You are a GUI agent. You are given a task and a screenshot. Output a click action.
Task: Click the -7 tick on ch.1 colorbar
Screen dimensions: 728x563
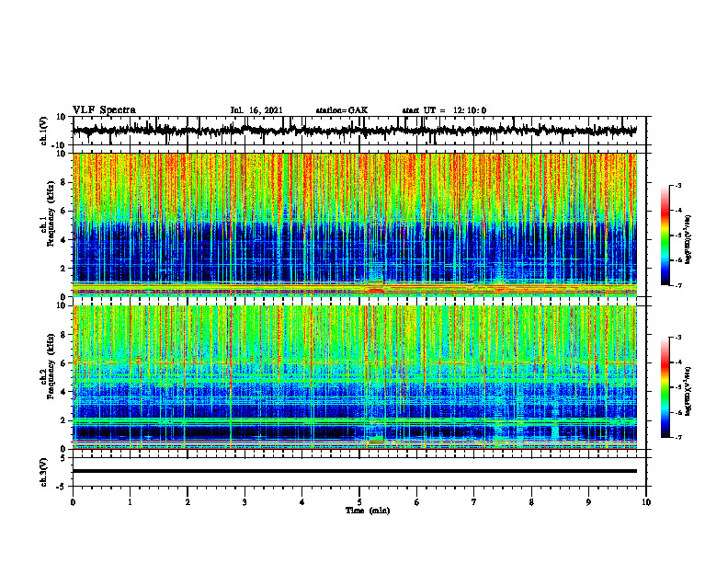tap(678, 285)
